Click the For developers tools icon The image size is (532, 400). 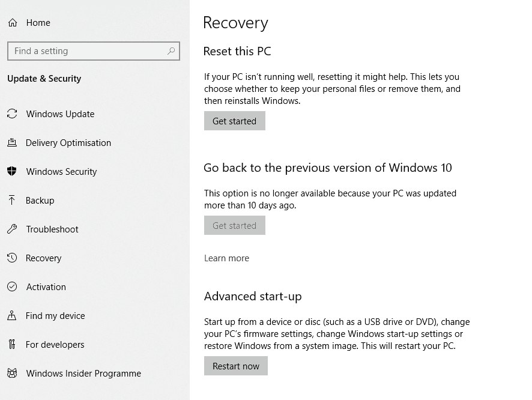tap(12, 344)
